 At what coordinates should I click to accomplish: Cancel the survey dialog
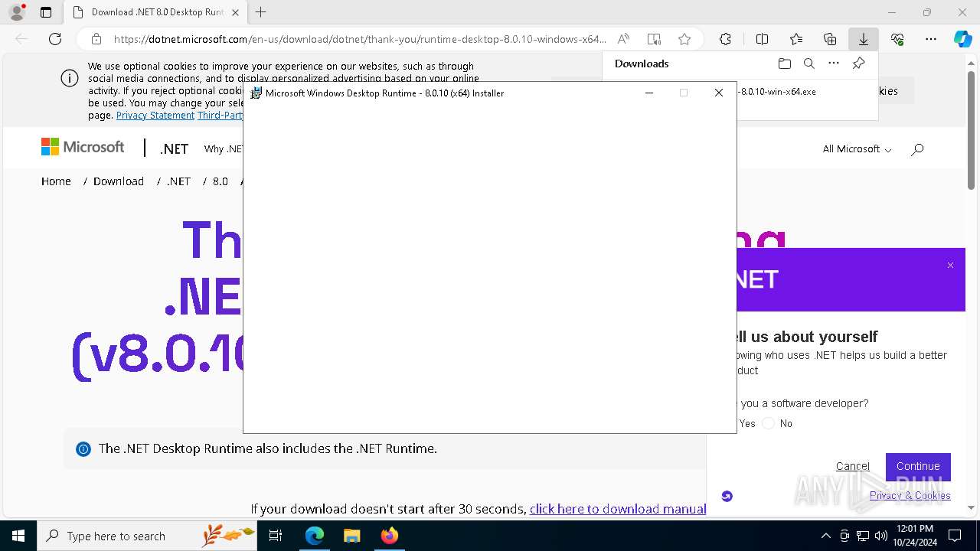click(x=852, y=466)
